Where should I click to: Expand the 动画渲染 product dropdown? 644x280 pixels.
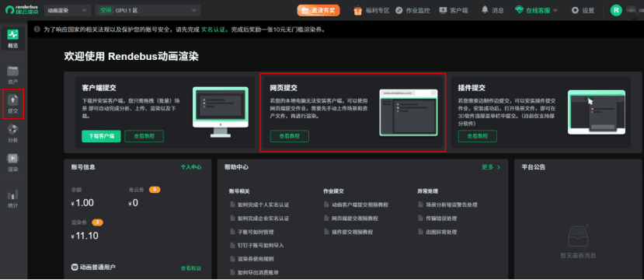pos(67,10)
